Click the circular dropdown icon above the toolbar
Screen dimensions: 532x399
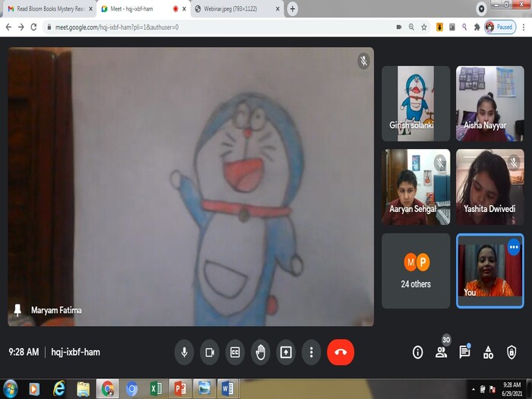481,9
